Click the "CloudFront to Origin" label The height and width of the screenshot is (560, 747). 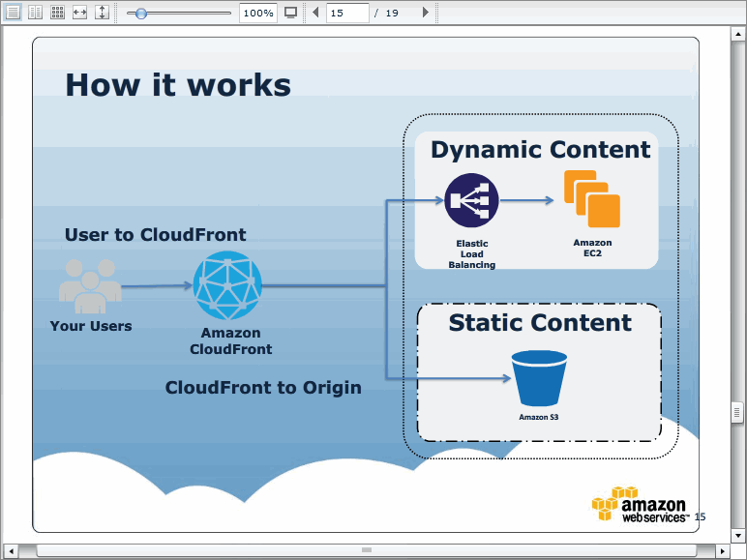pos(263,388)
